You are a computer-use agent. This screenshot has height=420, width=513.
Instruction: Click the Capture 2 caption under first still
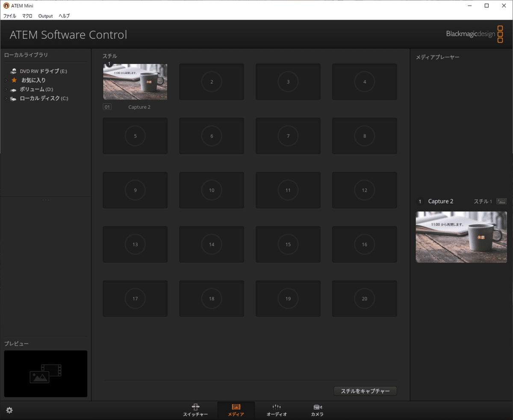point(139,107)
